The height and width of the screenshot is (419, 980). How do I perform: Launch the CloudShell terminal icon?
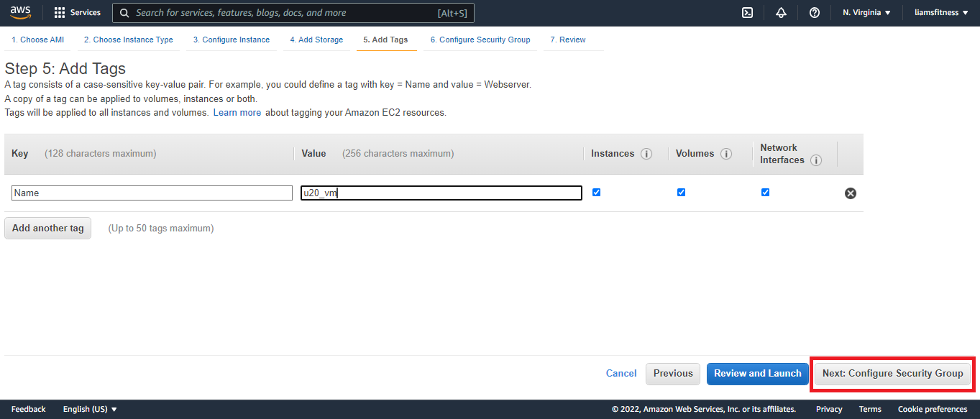747,13
